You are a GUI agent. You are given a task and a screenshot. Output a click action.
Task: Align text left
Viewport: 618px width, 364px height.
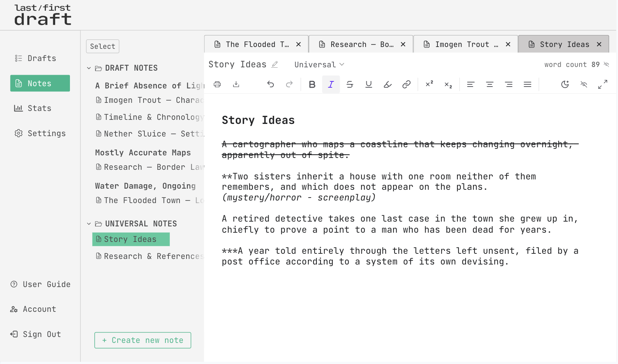pyautogui.click(x=471, y=84)
